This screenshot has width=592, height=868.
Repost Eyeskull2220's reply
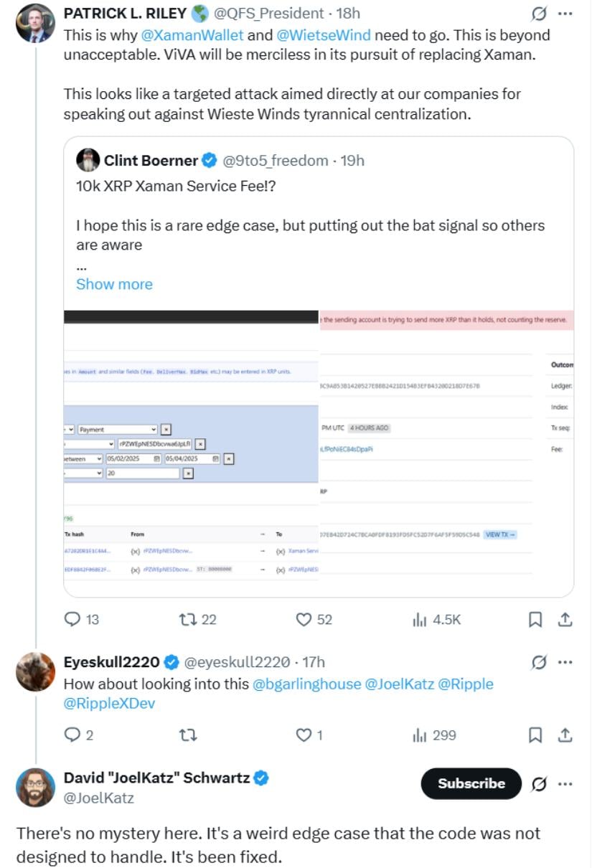[188, 735]
